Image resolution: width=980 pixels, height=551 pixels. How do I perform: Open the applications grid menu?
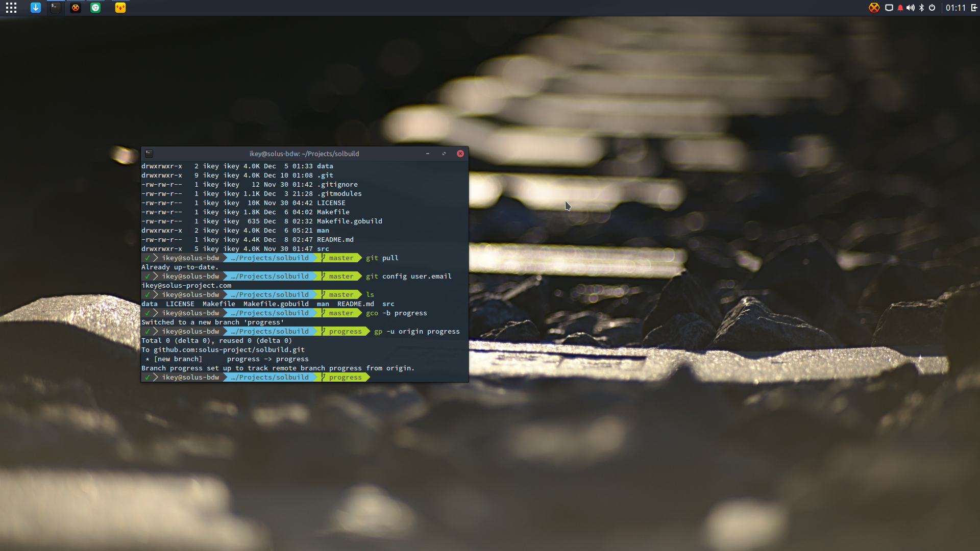point(11,8)
